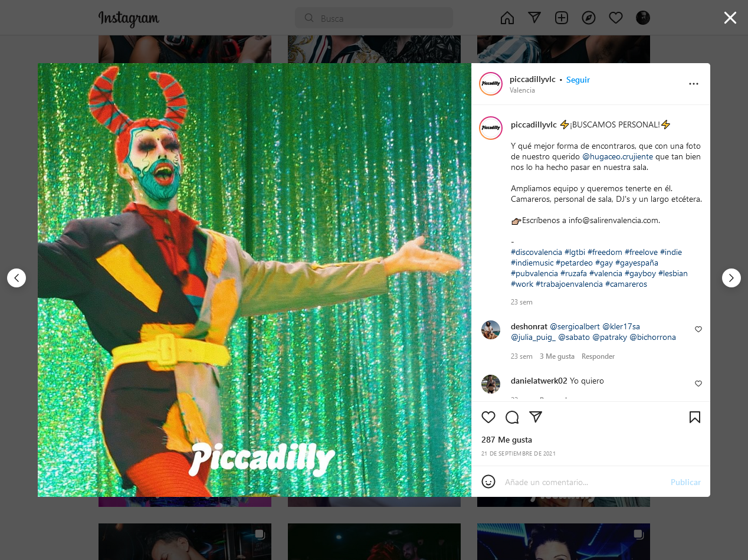Open the Home icon in top navigation

507,18
